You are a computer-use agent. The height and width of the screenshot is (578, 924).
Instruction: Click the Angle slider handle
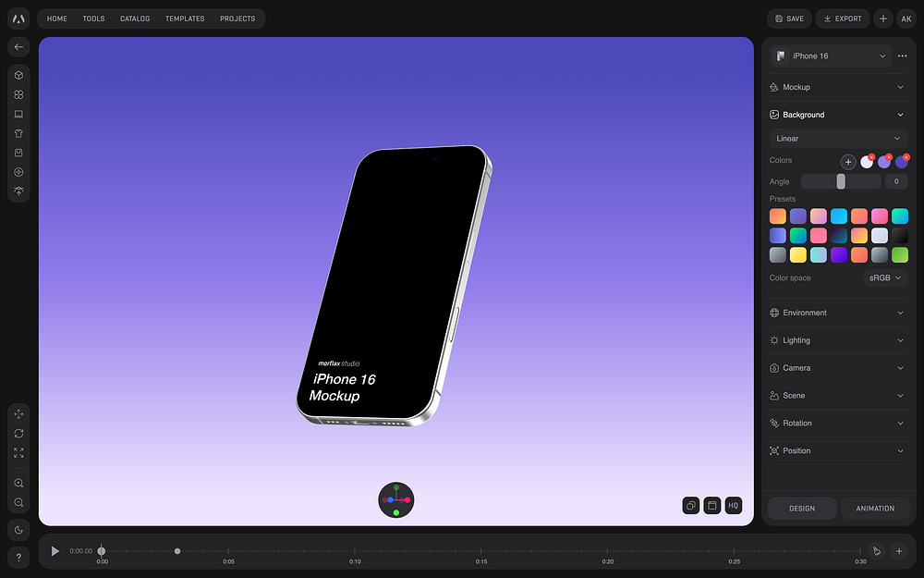click(x=841, y=181)
